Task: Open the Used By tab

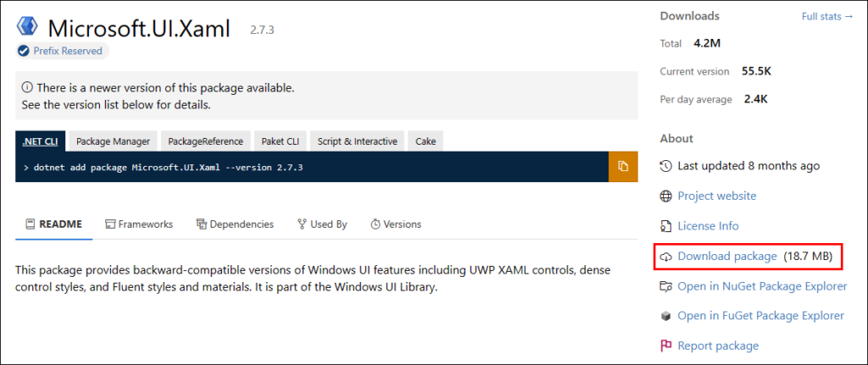Action: pyautogui.click(x=322, y=224)
